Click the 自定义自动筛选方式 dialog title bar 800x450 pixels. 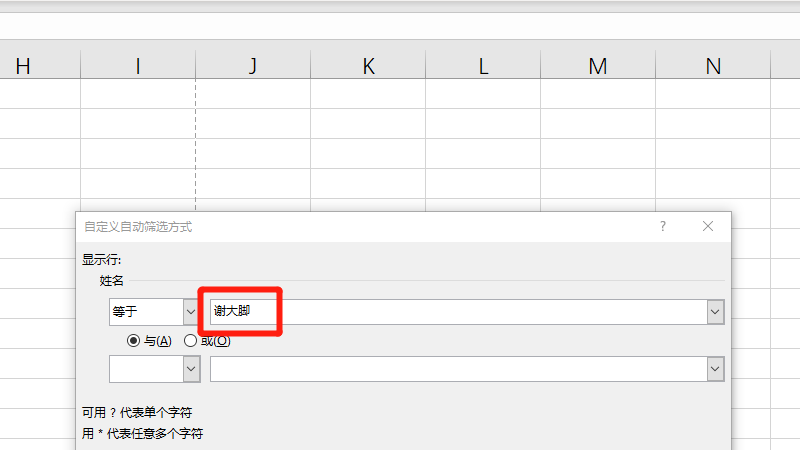click(350, 227)
